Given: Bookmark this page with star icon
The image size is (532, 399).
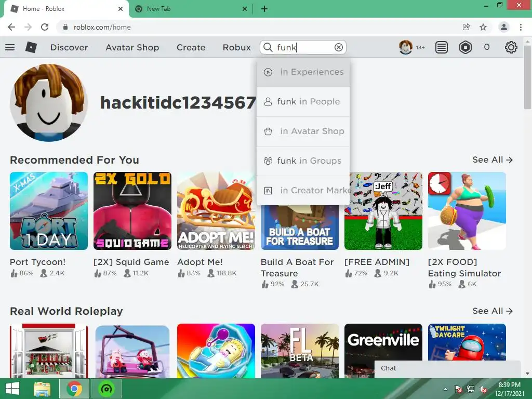Looking at the screenshot, I should 483,27.
